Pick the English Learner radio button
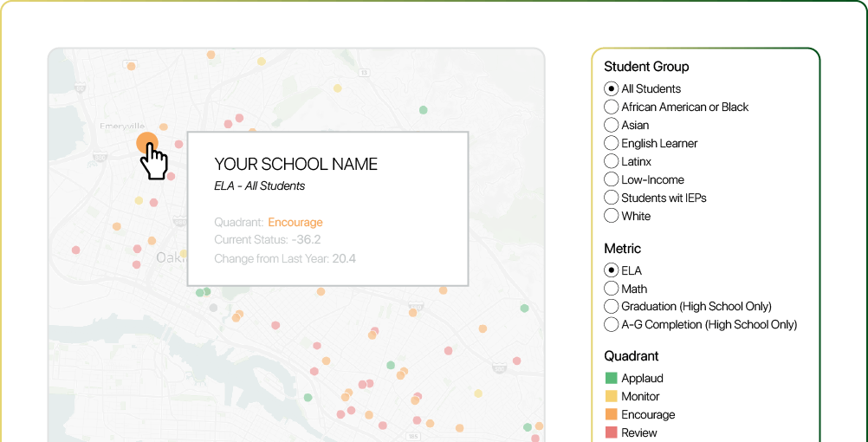 612,143
